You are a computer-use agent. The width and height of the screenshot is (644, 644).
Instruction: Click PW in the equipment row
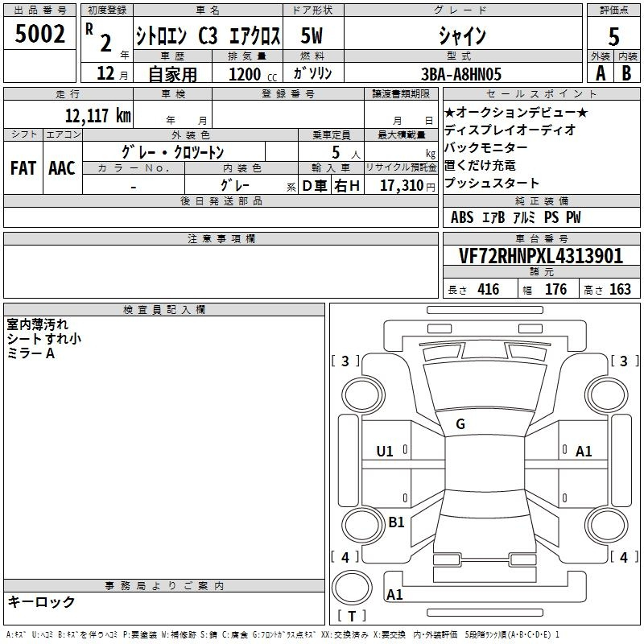tap(573, 217)
